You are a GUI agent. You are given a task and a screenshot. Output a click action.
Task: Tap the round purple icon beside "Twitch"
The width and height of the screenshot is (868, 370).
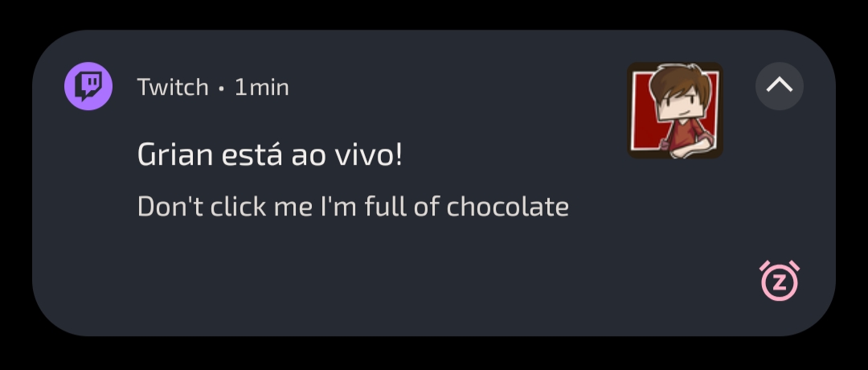[88, 86]
